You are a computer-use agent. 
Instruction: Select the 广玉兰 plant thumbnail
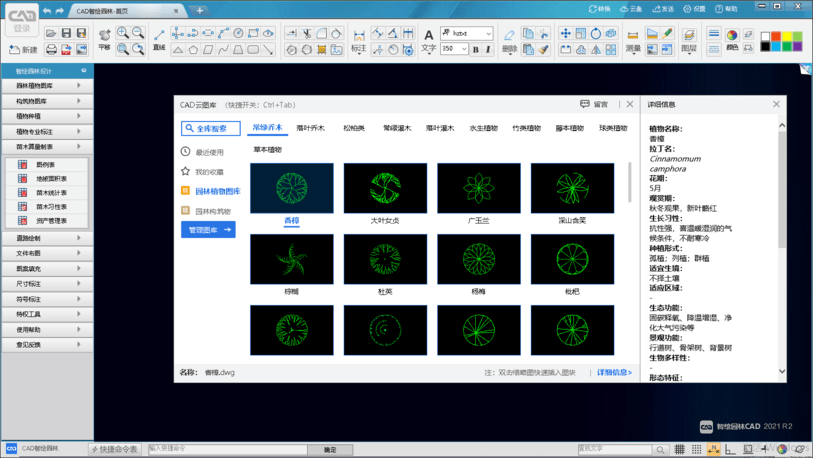click(x=478, y=186)
